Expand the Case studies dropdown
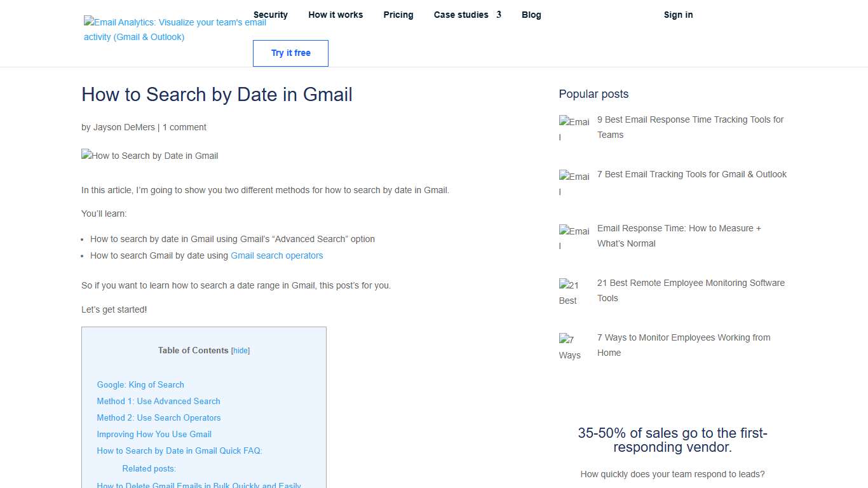 click(x=461, y=15)
